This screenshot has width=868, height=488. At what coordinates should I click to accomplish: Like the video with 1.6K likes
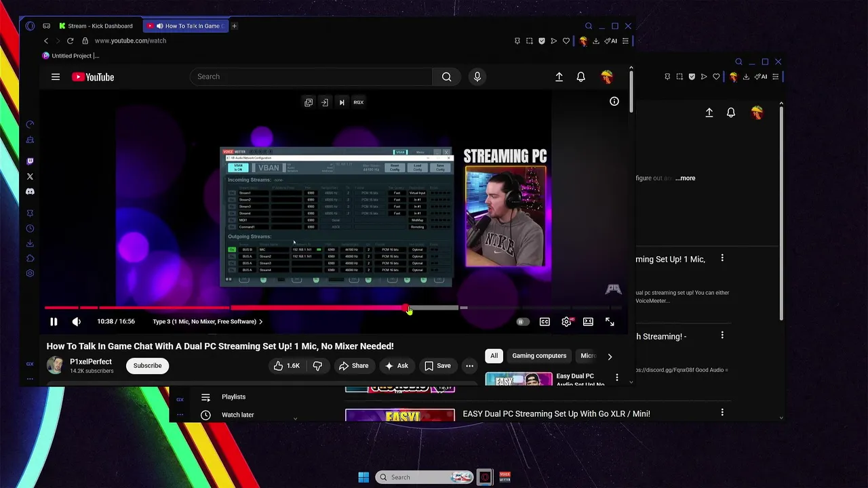pos(287,366)
